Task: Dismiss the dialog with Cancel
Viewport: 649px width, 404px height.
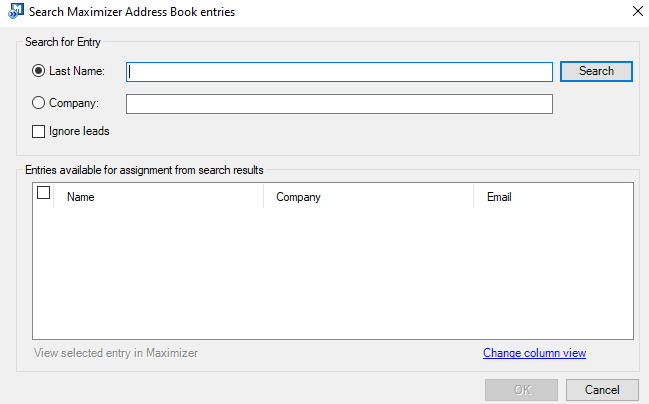Action: [x=602, y=390]
